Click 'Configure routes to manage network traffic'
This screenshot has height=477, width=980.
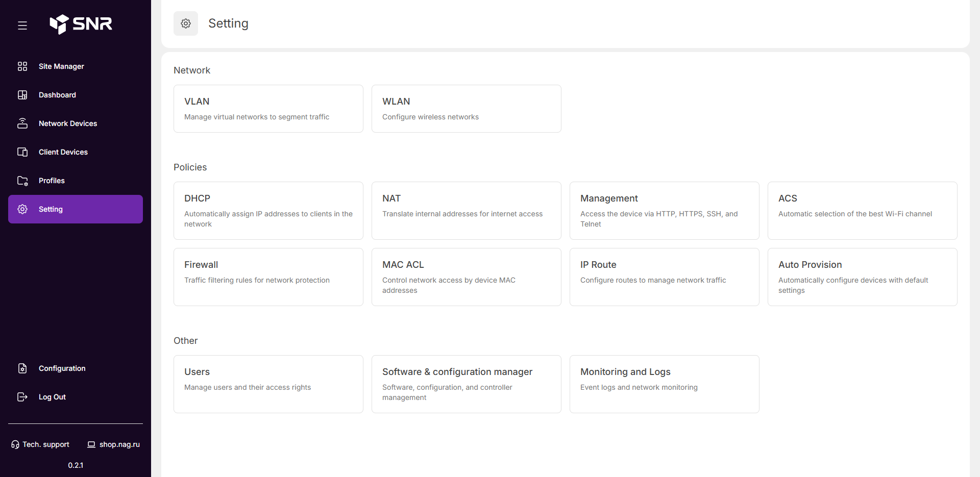point(653,280)
